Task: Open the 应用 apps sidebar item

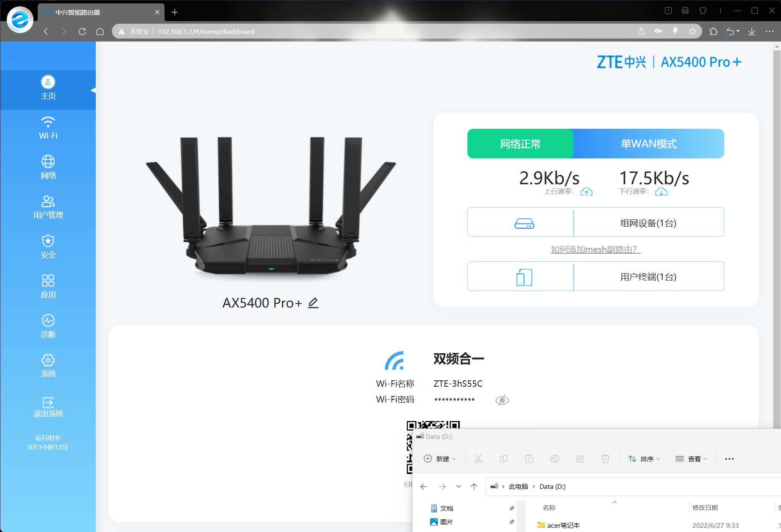Action: pos(48,287)
